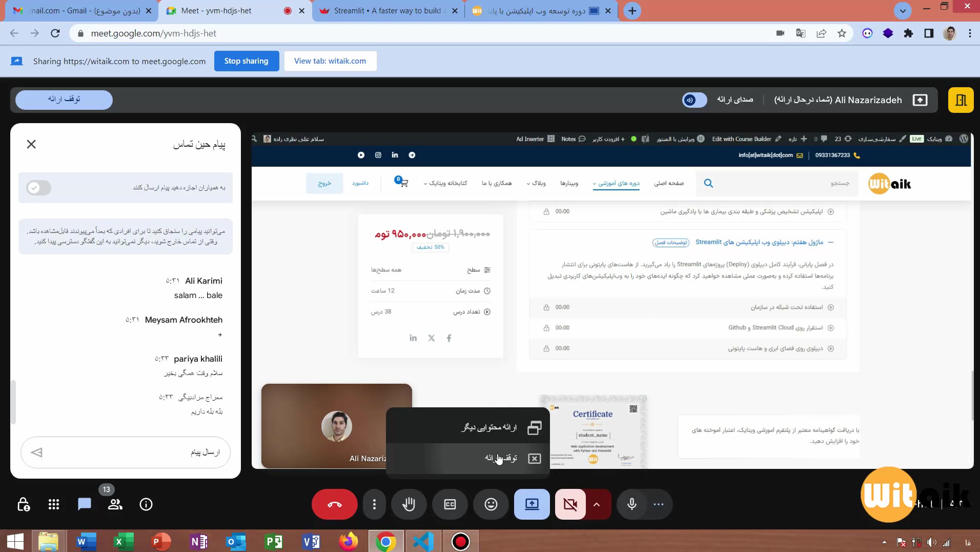Collapse the module seven Streamlit deploy section
The width and height of the screenshot is (980, 552).
[x=831, y=242]
